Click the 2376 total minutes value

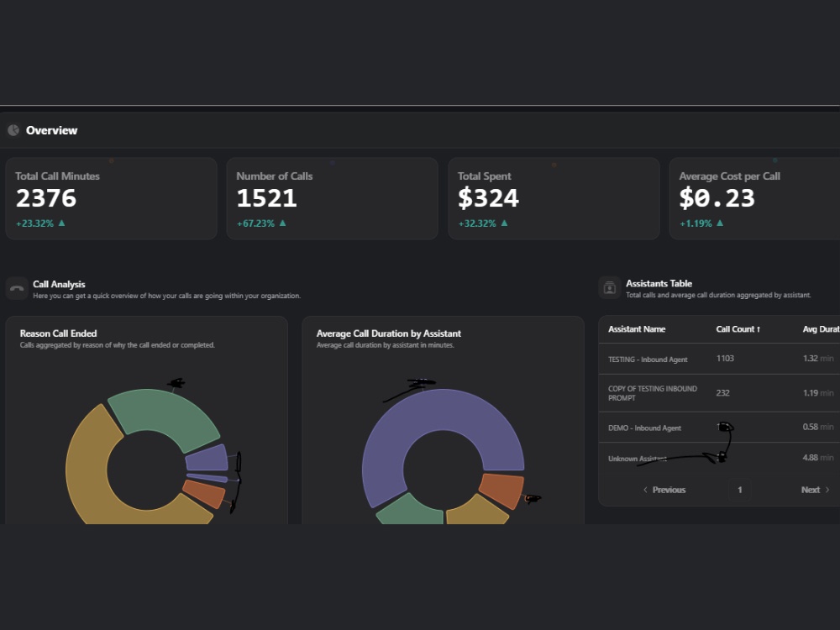click(x=46, y=198)
